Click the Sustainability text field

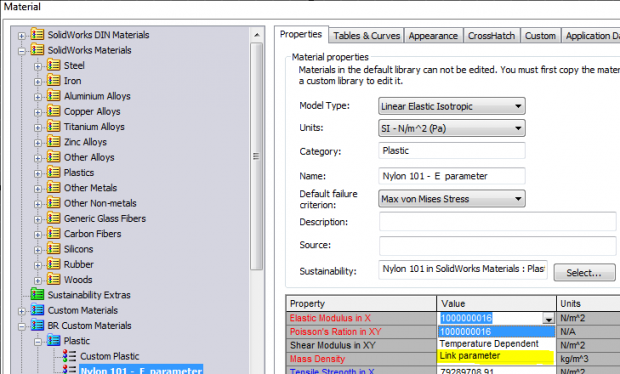(463, 270)
